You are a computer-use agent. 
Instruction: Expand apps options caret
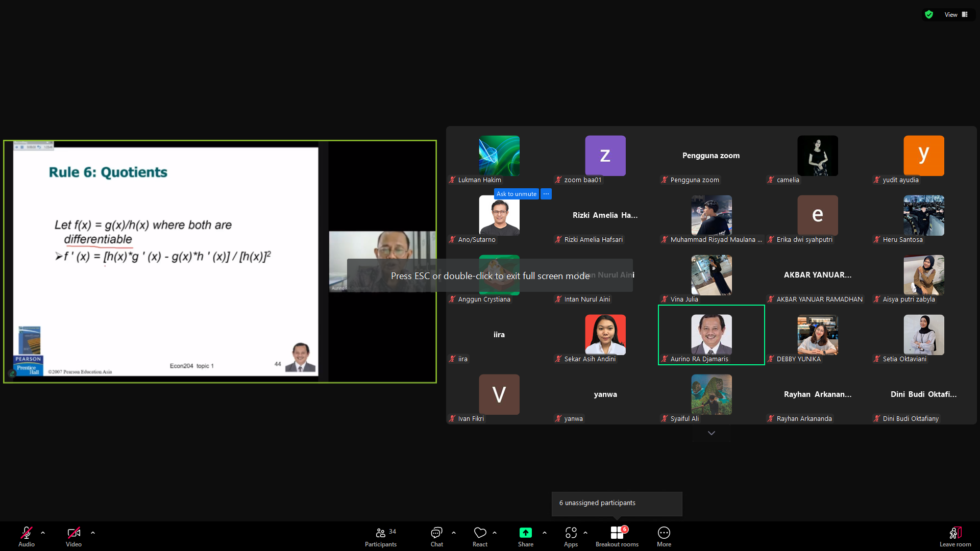pos(585,533)
